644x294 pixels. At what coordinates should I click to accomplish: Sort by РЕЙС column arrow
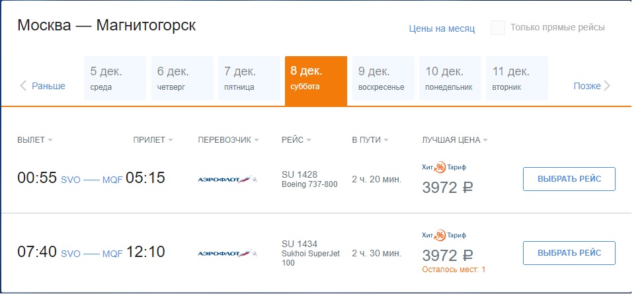coord(309,140)
